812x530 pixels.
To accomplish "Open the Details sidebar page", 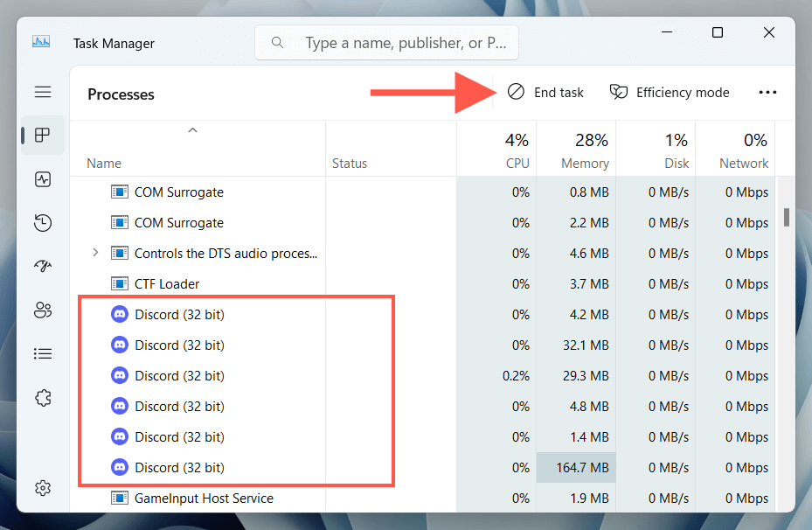I will (x=43, y=354).
